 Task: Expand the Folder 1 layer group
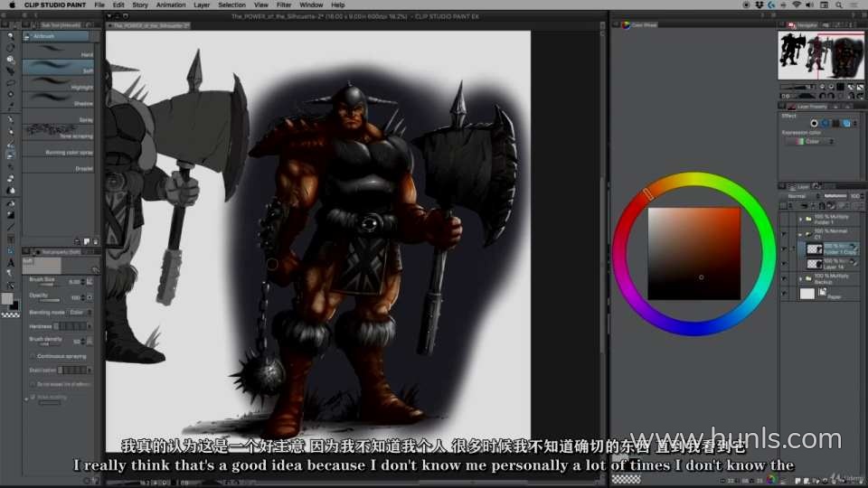pyautogui.click(x=800, y=219)
